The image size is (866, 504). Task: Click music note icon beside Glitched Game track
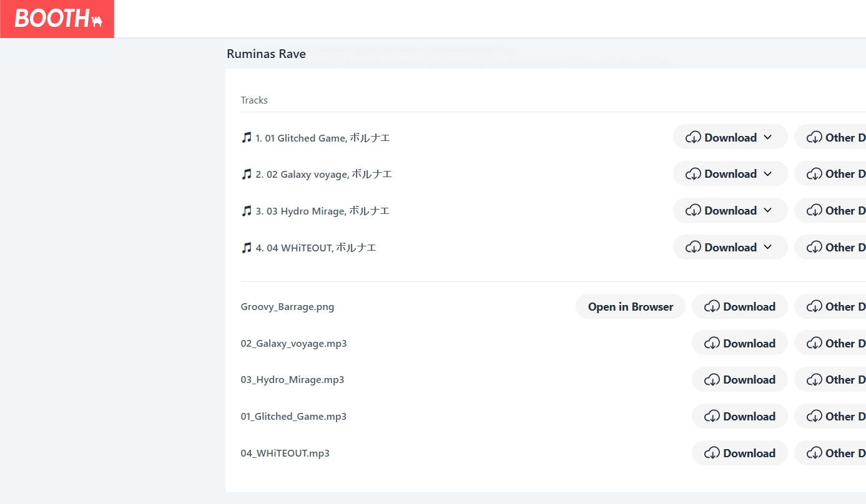(x=247, y=138)
